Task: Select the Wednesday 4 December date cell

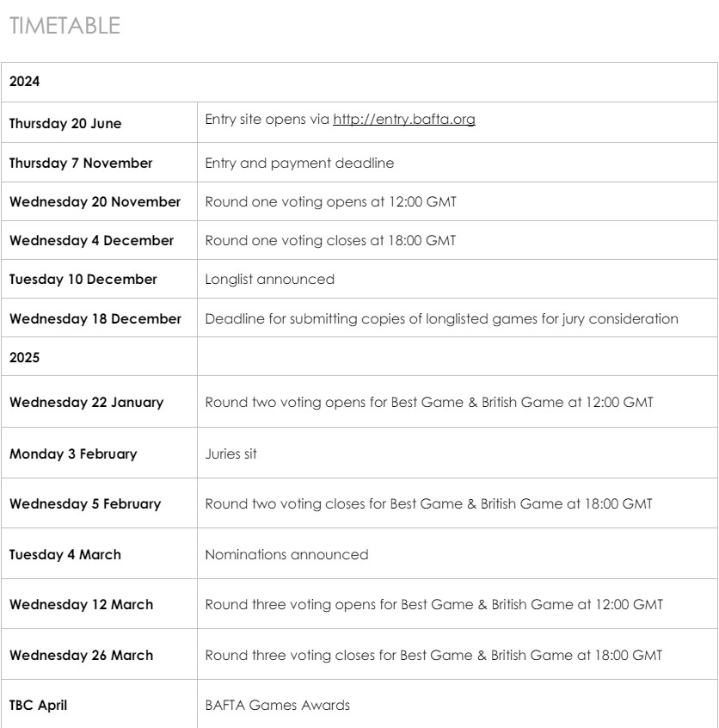Action: (91, 241)
